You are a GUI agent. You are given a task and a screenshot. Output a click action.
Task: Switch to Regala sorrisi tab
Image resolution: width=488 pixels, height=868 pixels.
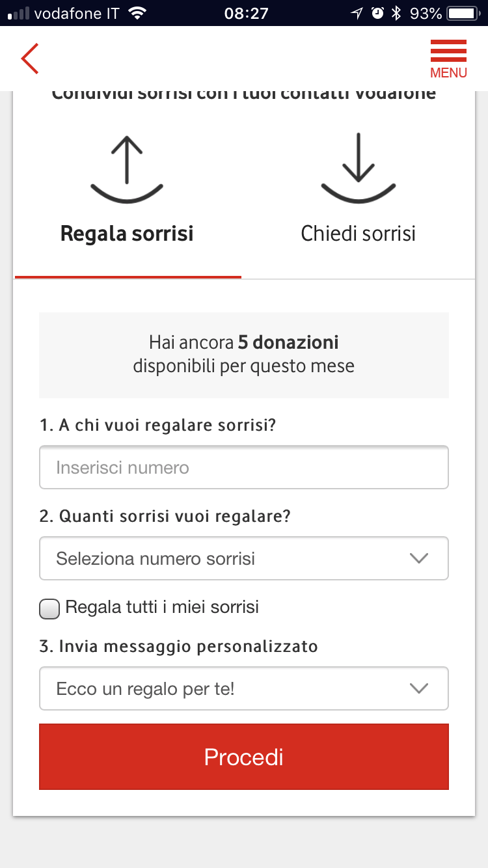(127, 234)
